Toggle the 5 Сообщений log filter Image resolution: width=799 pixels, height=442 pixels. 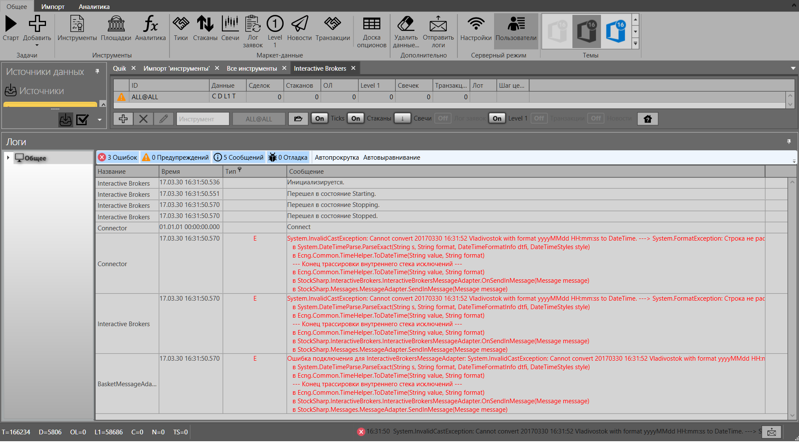(x=238, y=157)
